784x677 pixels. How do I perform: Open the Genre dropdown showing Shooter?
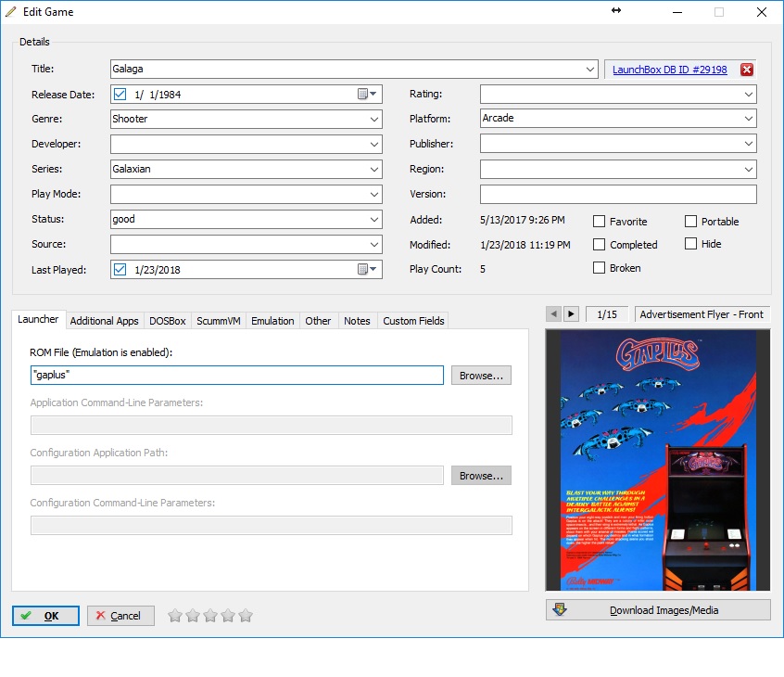(x=374, y=119)
